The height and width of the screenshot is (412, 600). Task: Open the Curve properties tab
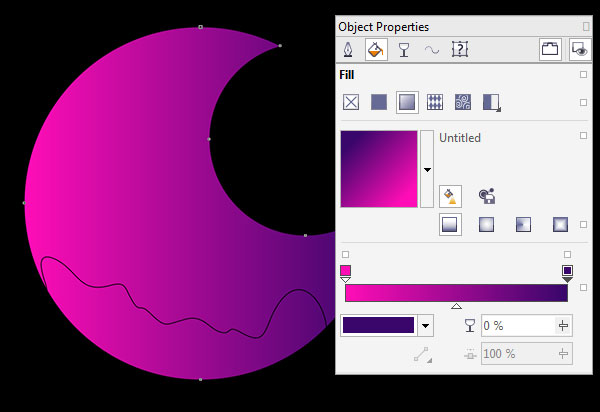pyautogui.click(x=432, y=50)
